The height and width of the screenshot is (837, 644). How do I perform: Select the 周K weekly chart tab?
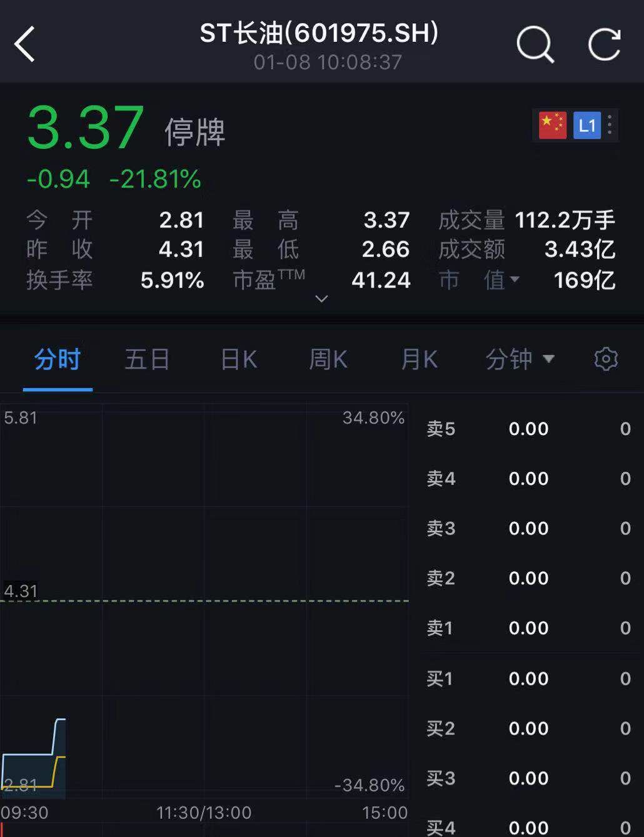(x=327, y=359)
